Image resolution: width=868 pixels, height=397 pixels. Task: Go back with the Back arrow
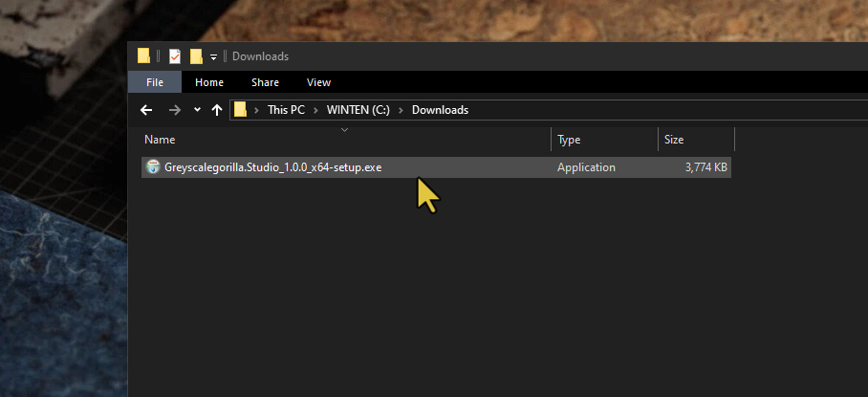tap(146, 110)
